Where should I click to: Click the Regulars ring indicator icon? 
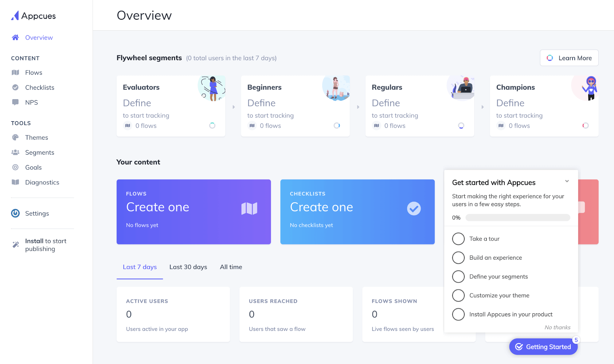point(461,126)
